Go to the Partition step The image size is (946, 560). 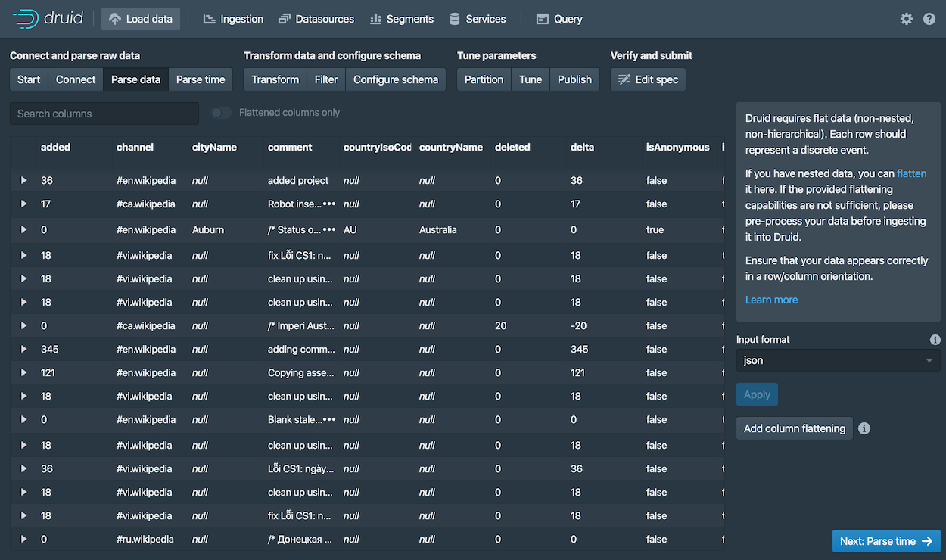[483, 79]
